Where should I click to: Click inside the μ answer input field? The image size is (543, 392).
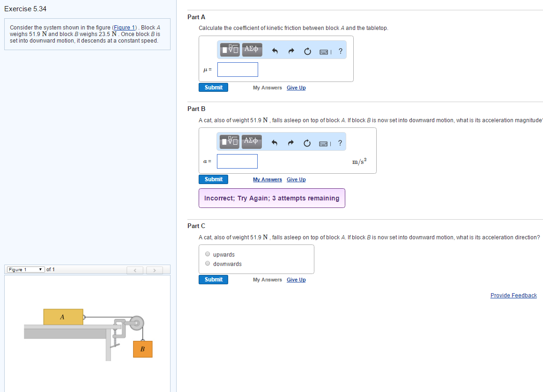tap(238, 69)
